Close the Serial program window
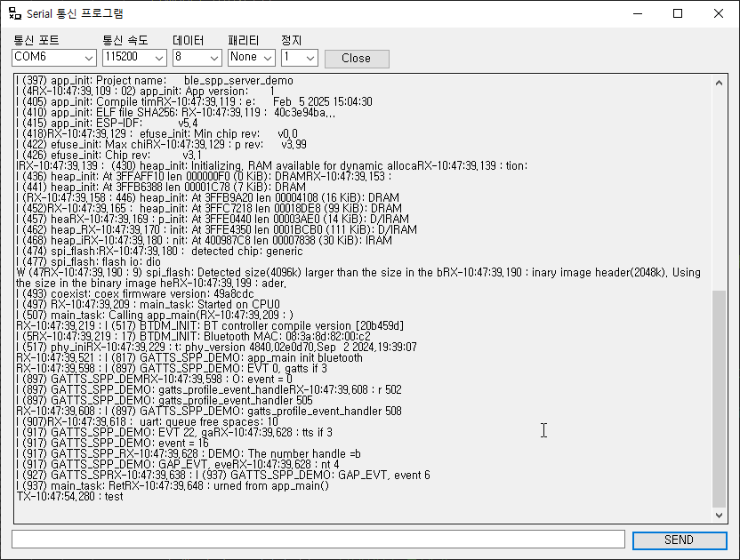This screenshot has height=560, width=740. click(719, 13)
